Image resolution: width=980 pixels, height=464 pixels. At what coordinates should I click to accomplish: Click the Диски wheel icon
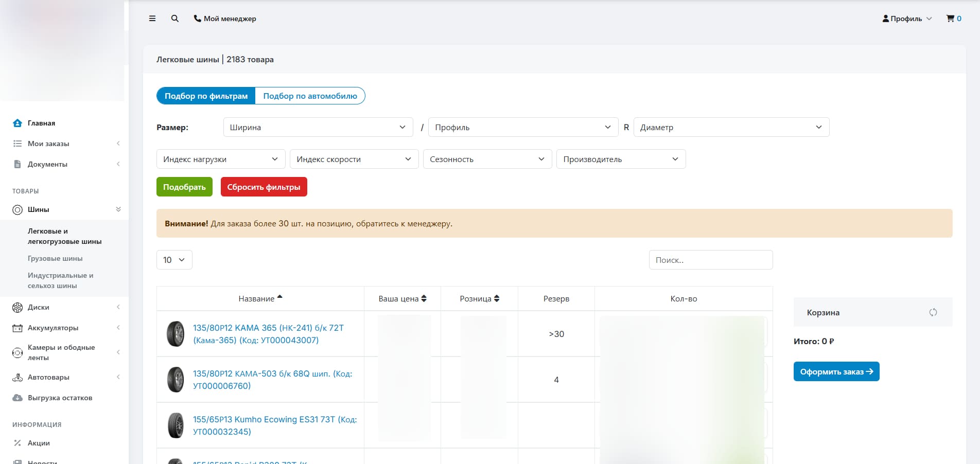[x=17, y=308]
